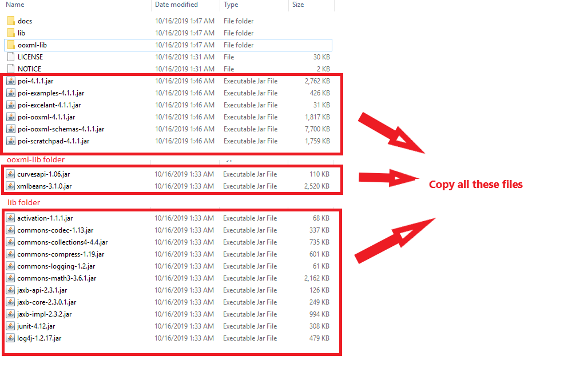Image resolution: width=572 pixels, height=392 pixels.
Task: Select the lib folder icon
Action: point(11,33)
